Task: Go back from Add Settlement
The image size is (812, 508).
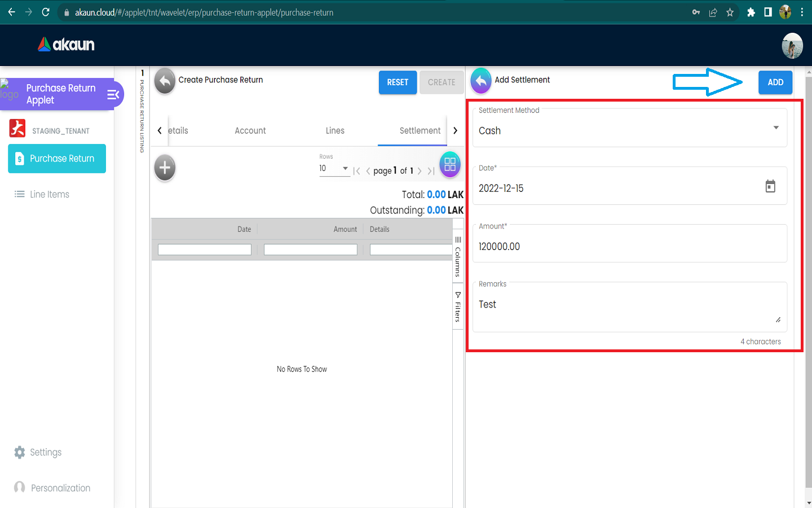Action: point(481,81)
